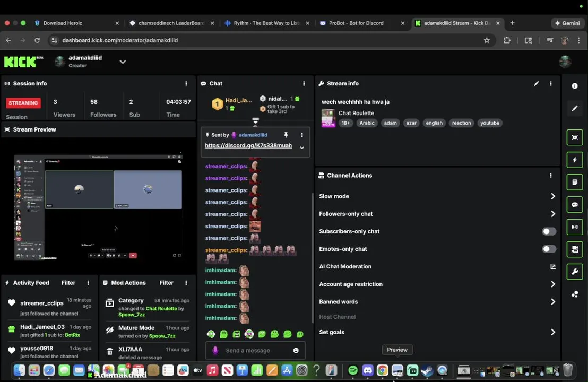Open Chrome extensions puzzle icon
Screen dimensions: 588x382
(x=507, y=40)
